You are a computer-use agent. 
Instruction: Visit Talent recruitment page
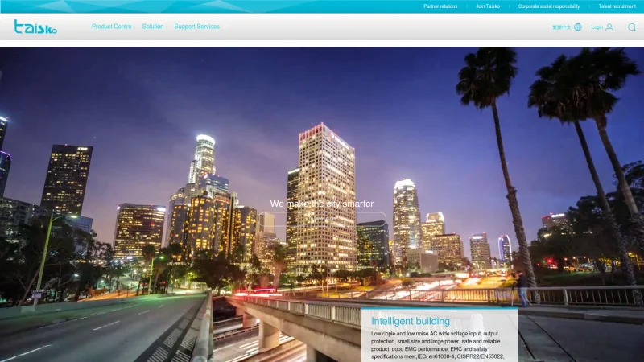pyautogui.click(x=617, y=6)
